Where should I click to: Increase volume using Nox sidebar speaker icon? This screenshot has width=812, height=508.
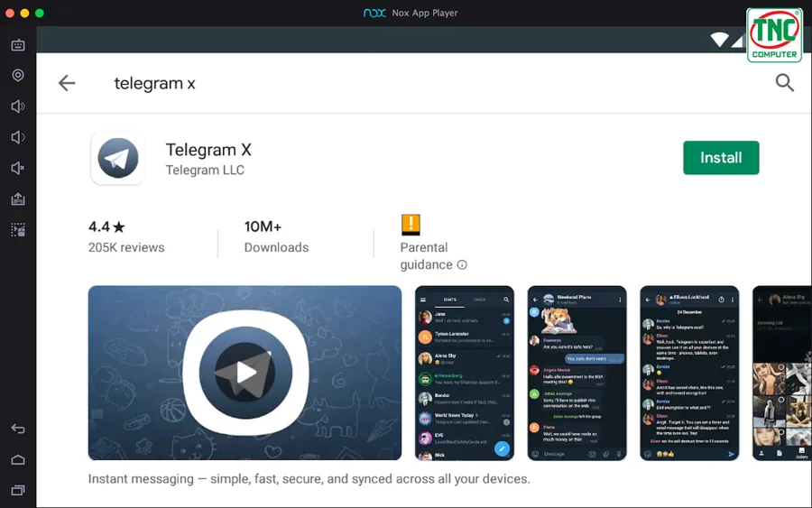click(18, 106)
